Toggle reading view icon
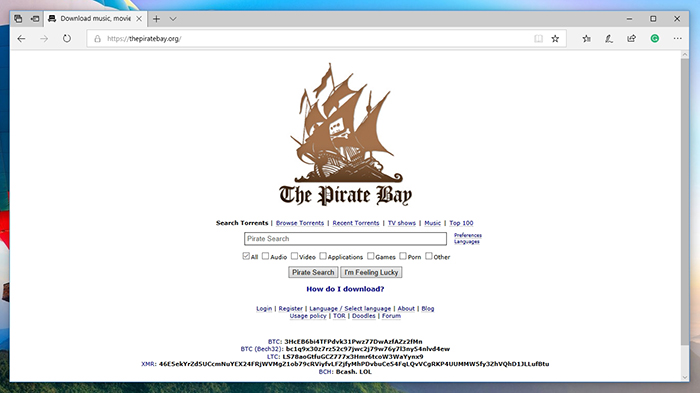 coord(538,39)
